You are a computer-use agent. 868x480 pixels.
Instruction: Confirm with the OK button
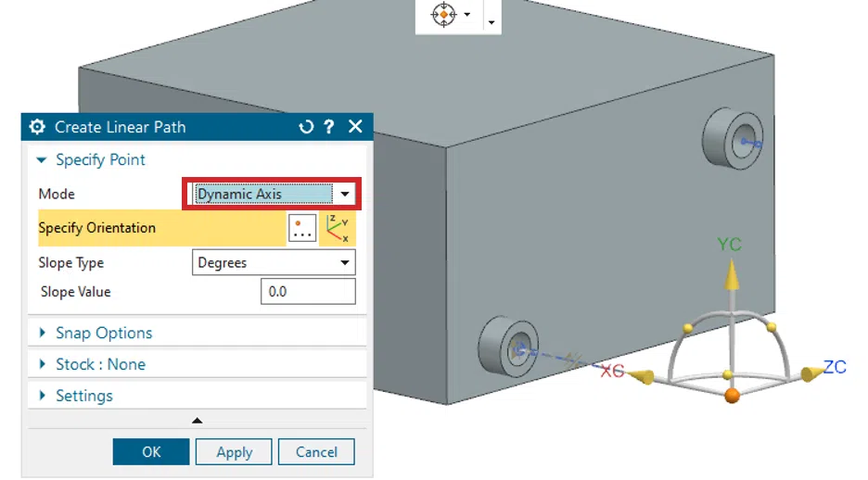click(x=151, y=452)
